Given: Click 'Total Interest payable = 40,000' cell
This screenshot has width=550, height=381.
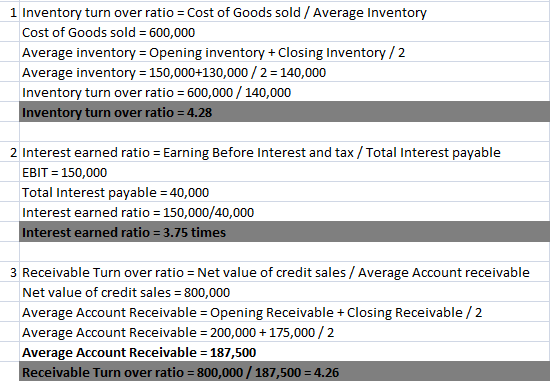Looking at the screenshot, I should click(x=284, y=192).
